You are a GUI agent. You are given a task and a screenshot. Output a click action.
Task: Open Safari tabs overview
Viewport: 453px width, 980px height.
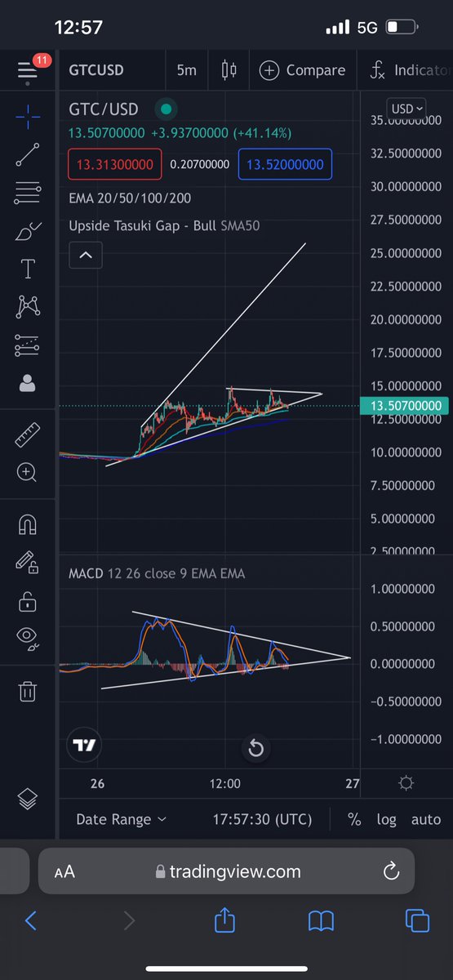coord(417,921)
